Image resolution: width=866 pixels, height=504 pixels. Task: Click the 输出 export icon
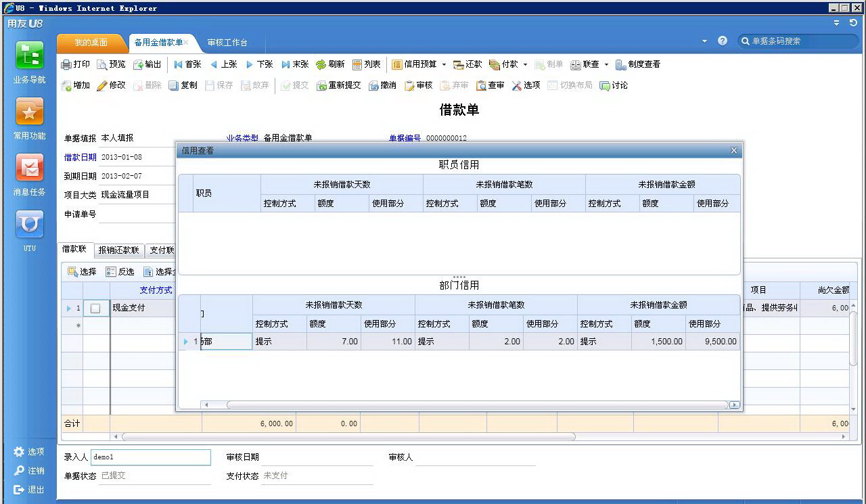138,65
